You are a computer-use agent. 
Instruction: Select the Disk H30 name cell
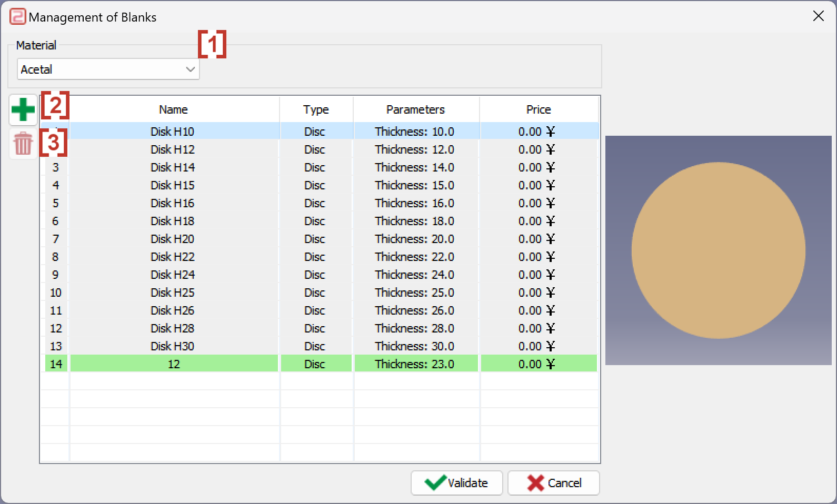pos(174,346)
